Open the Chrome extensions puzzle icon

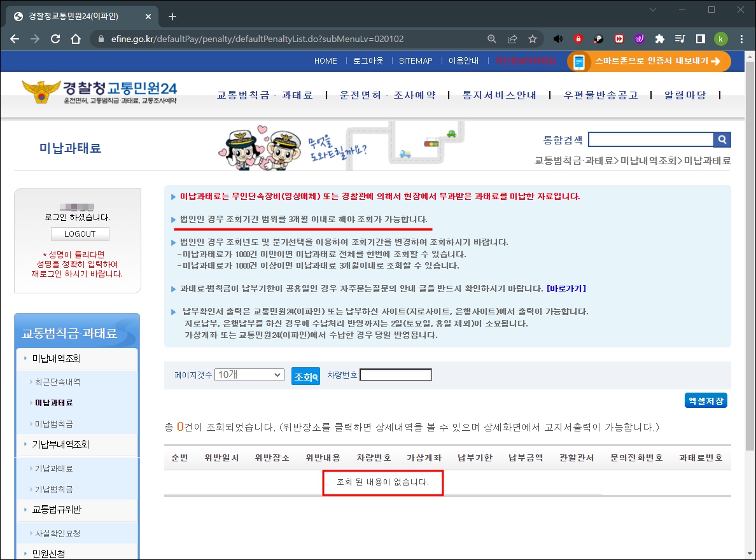pyautogui.click(x=660, y=39)
